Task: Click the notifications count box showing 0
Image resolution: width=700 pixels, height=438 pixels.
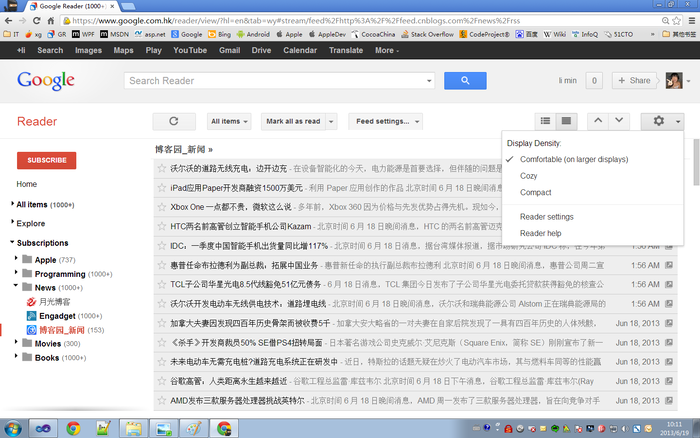Action: click(x=594, y=80)
